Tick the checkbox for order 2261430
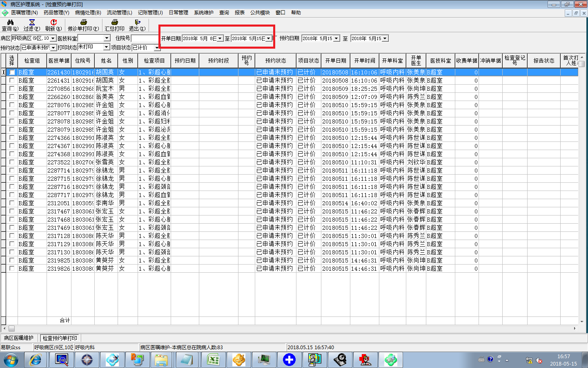588x368 pixels. pyautogui.click(x=12, y=72)
